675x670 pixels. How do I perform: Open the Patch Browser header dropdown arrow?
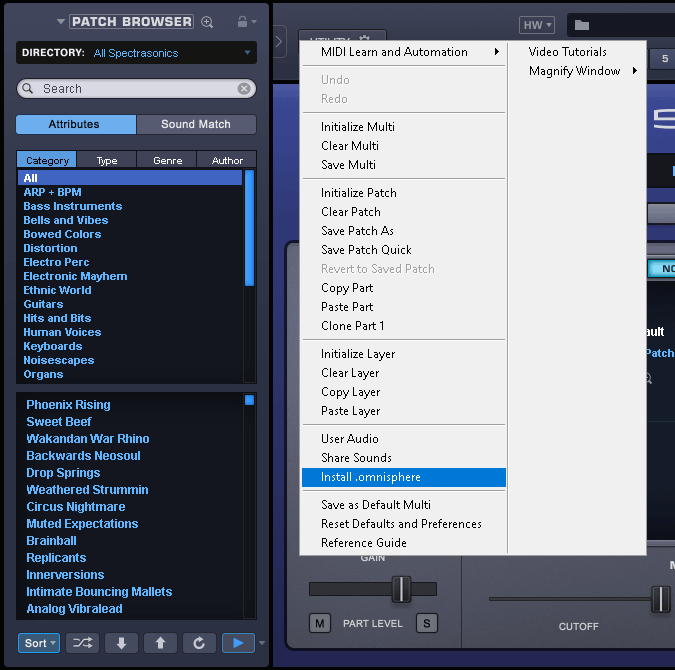61,22
